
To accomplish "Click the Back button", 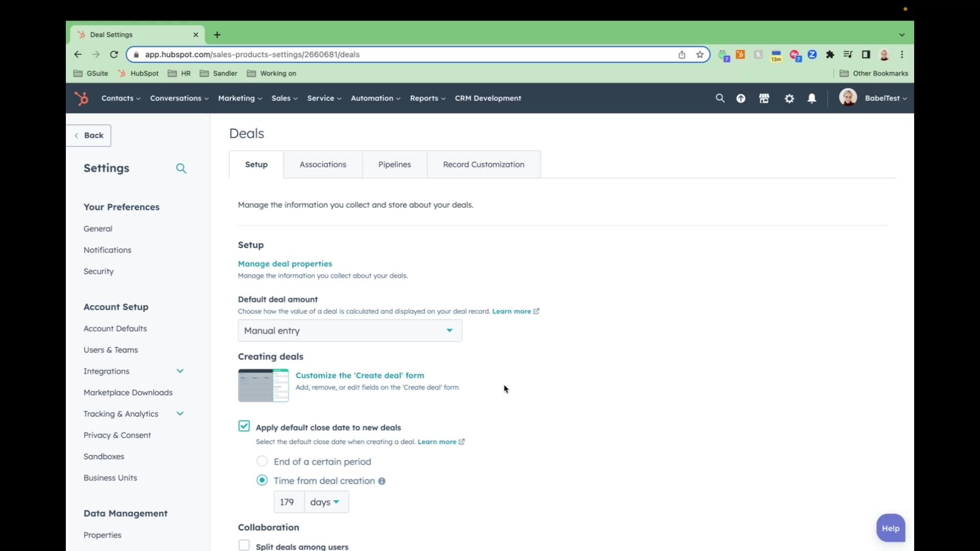I will [89, 135].
